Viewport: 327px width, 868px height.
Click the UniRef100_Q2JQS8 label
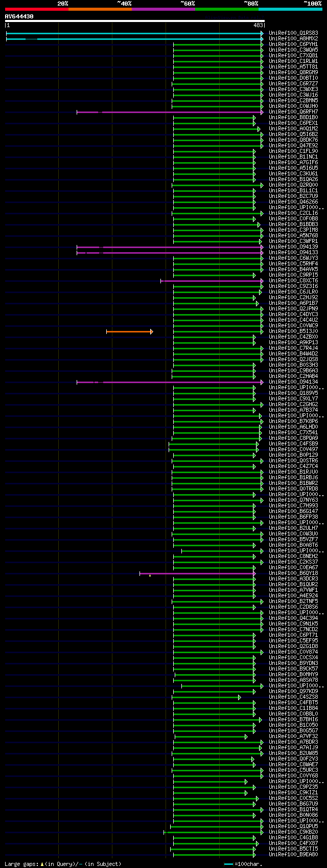coord(293,360)
